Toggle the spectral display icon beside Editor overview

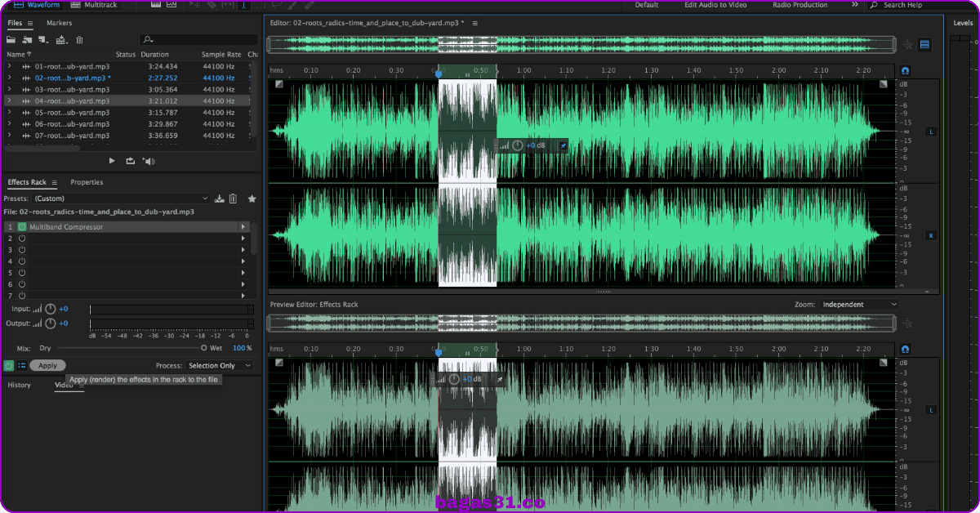pos(924,45)
